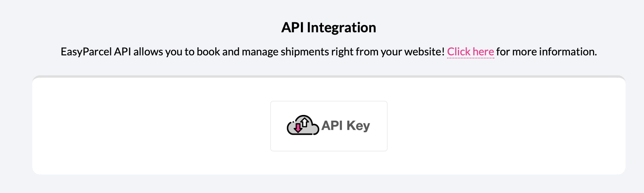The image size is (644, 193).
Task: Click the empty white panel right of the API Key card
Action: (x=507, y=126)
